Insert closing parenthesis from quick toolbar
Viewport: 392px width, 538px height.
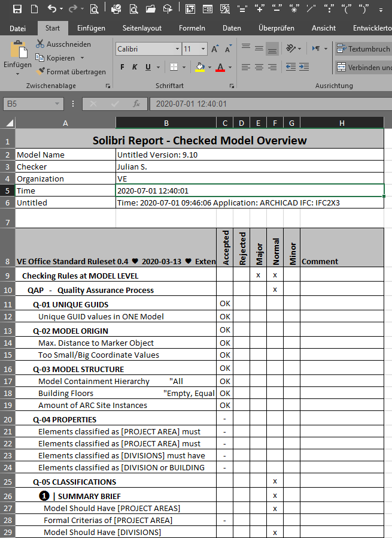point(364,9)
